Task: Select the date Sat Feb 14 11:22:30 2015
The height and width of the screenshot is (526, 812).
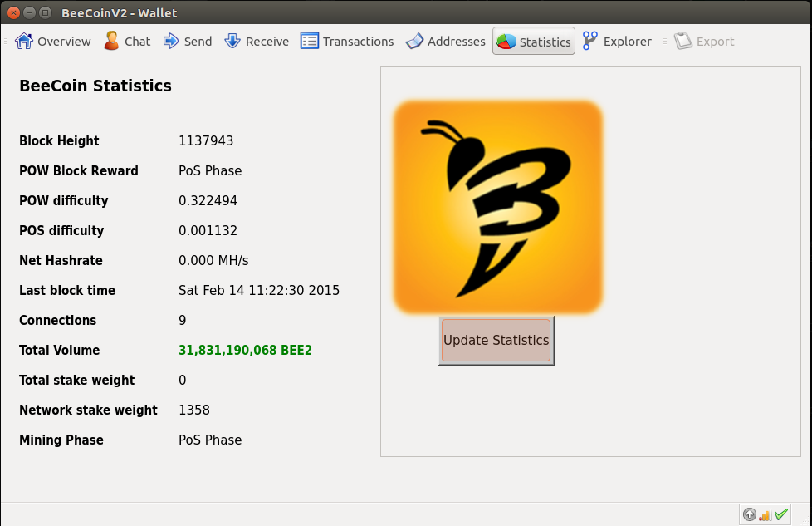Action: coord(259,290)
